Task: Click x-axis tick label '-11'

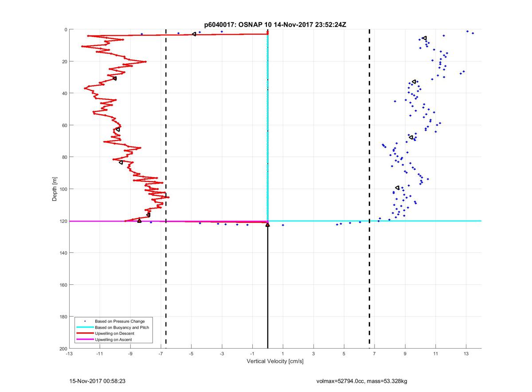Action: pos(99,354)
